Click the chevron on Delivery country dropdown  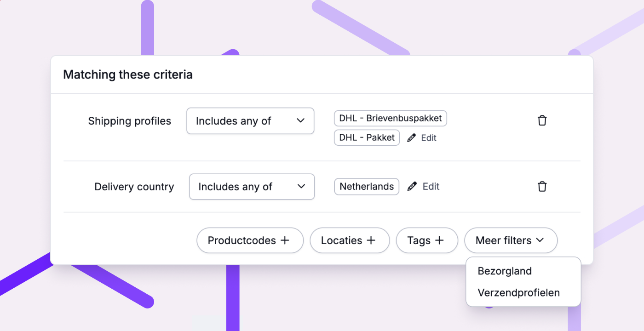click(301, 186)
